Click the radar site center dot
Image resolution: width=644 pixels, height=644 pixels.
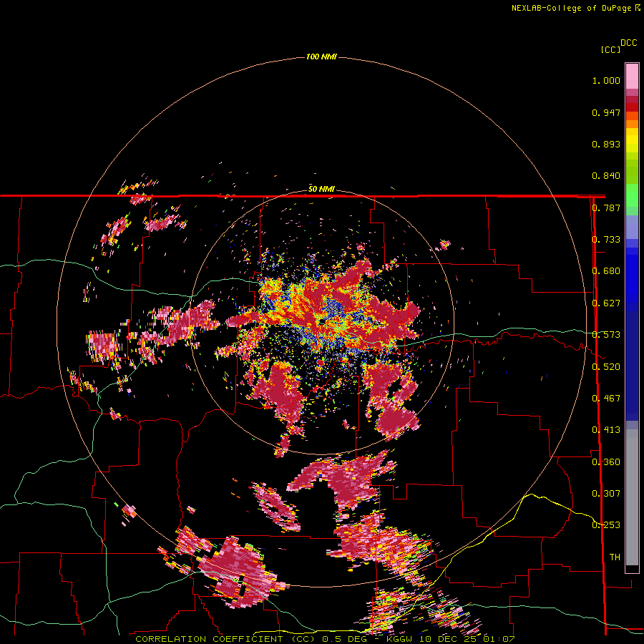[323, 323]
